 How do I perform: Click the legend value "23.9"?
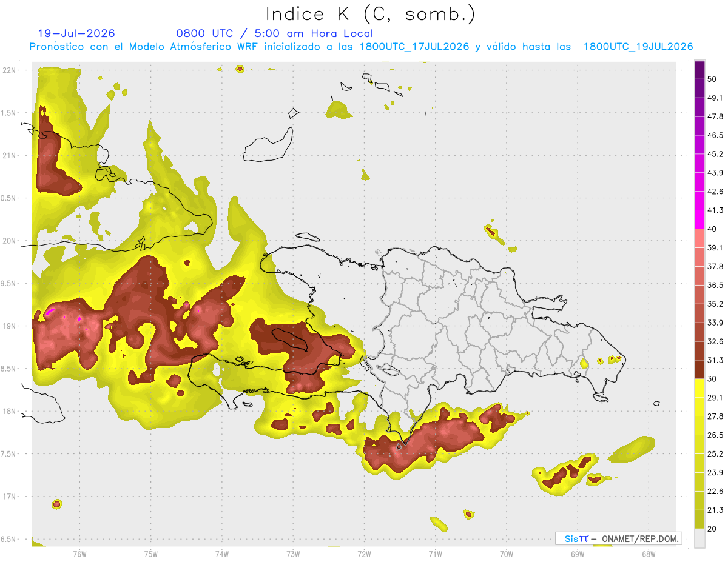coord(716,473)
